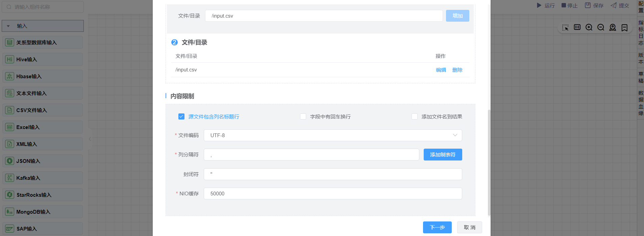Screen dimensions: 644x236
Task: Click the 封闭符 input field
Action: pos(333,174)
